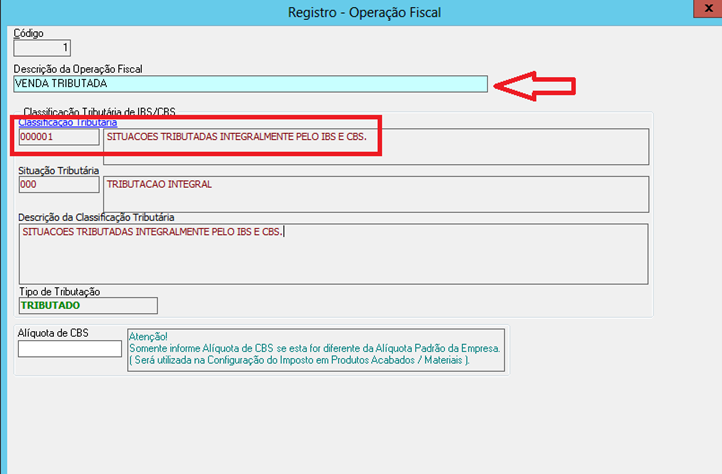
Task: Click the Tipo de Tributação label
Action: tap(59, 292)
